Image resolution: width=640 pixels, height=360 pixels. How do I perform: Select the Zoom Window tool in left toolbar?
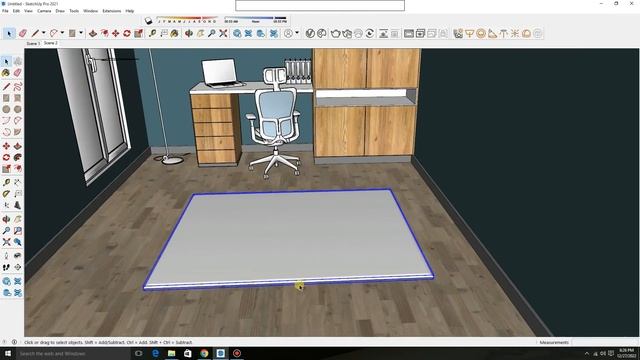coord(18,231)
